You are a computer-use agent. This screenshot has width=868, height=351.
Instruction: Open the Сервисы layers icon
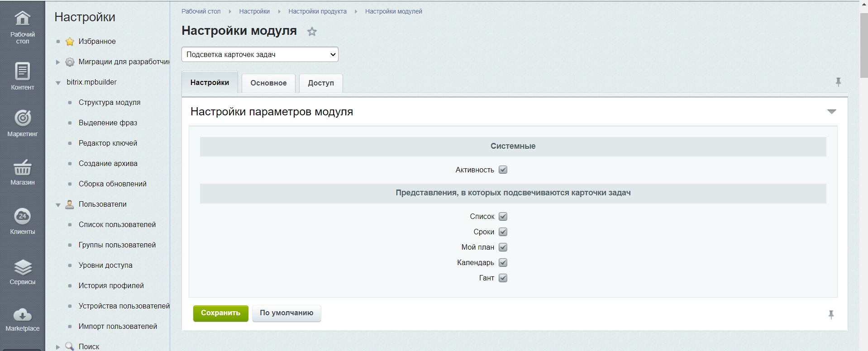coord(22,267)
